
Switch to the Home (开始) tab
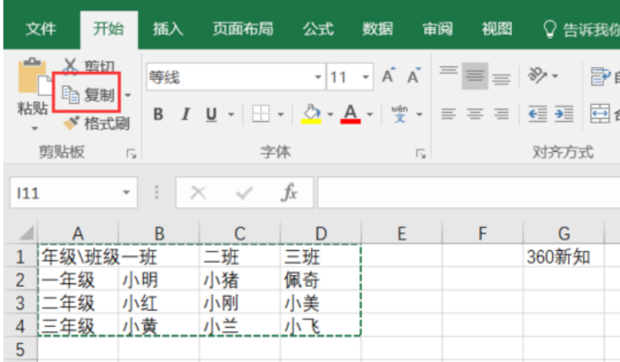(108, 29)
